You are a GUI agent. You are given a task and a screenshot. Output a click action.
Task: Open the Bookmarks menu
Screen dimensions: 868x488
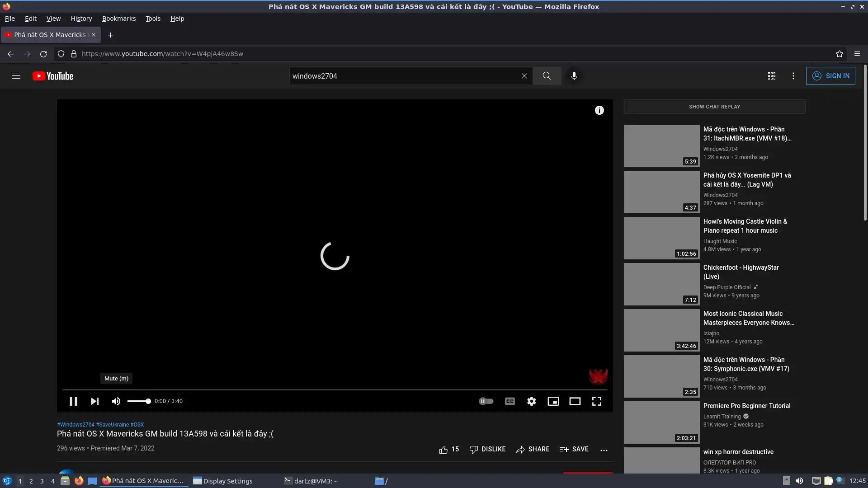pos(118,19)
